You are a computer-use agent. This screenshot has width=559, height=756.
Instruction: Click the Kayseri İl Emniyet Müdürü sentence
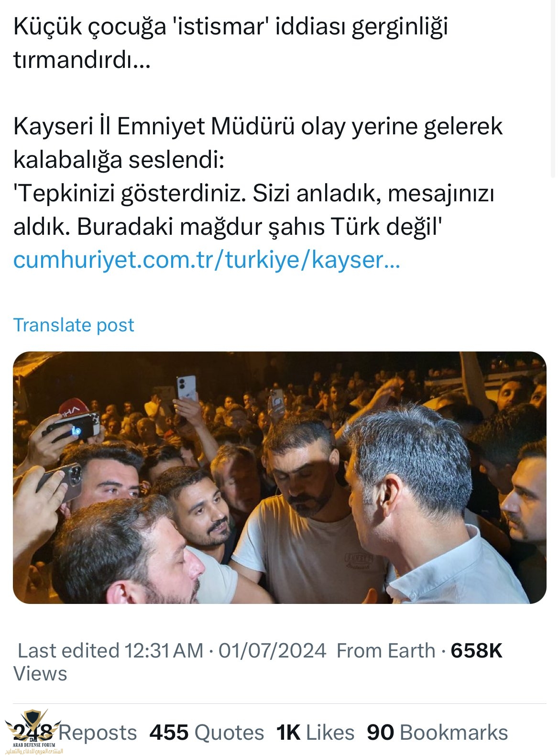[258, 143]
